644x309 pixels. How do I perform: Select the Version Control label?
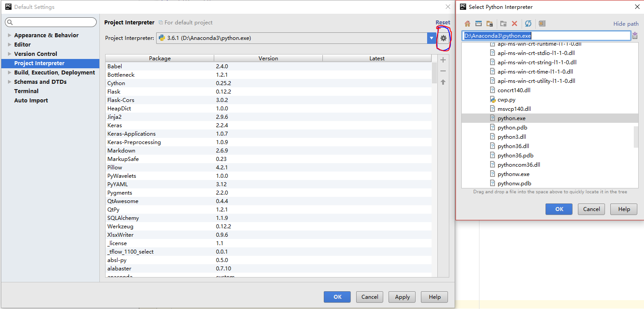pyautogui.click(x=35, y=54)
